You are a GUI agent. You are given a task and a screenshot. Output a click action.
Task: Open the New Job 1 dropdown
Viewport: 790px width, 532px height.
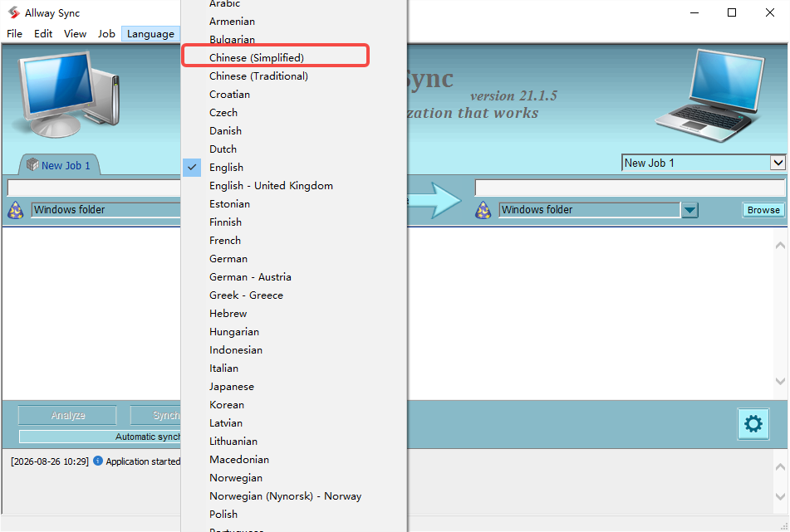(778, 163)
